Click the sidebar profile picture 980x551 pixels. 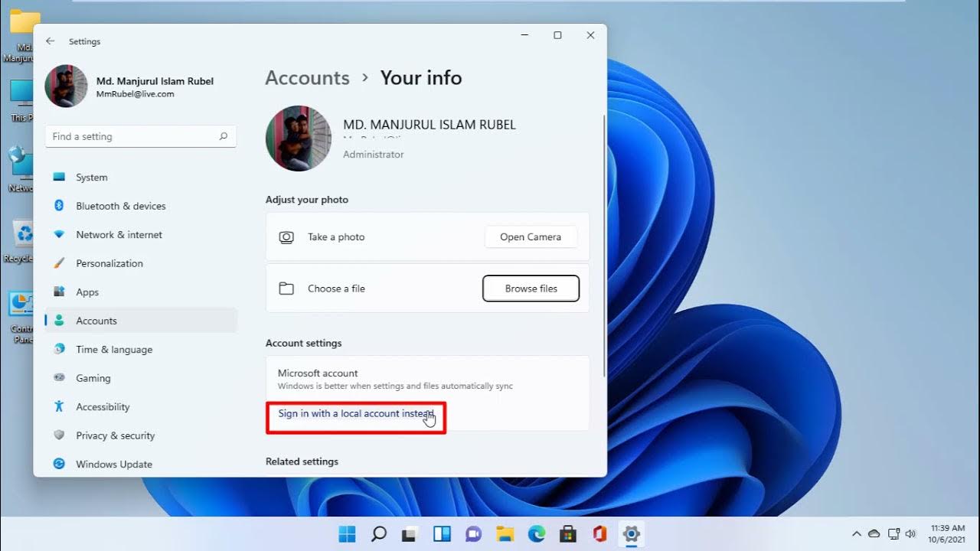click(x=66, y=86)
